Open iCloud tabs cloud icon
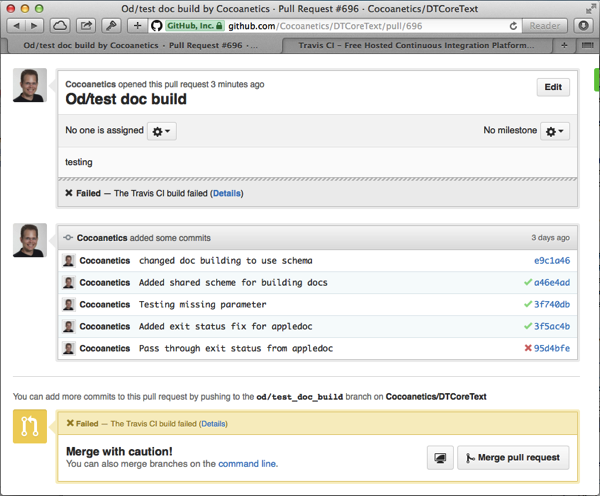Screen dimensions: 600x496 (x=60, y=26)
